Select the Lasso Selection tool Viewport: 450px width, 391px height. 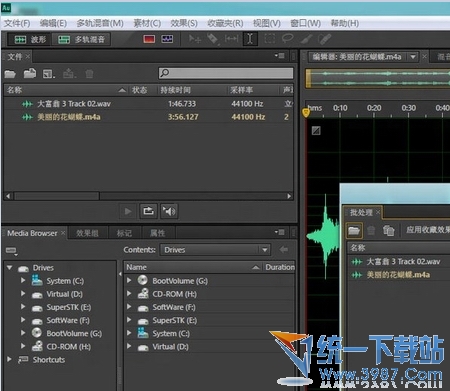[287, 39]
